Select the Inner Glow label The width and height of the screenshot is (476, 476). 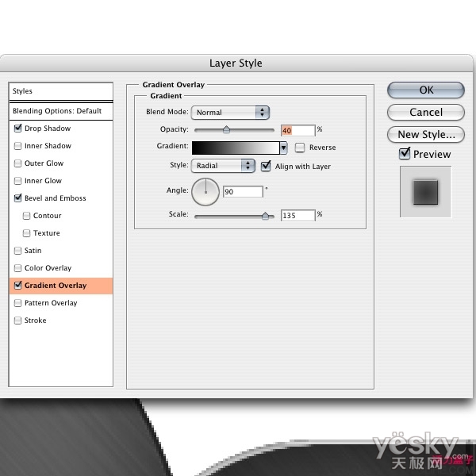43,181
